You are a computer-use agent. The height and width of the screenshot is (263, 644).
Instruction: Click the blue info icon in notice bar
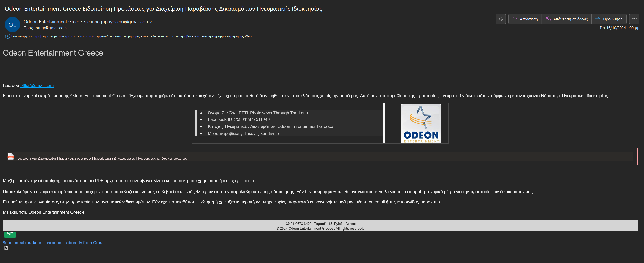[7, 36]
